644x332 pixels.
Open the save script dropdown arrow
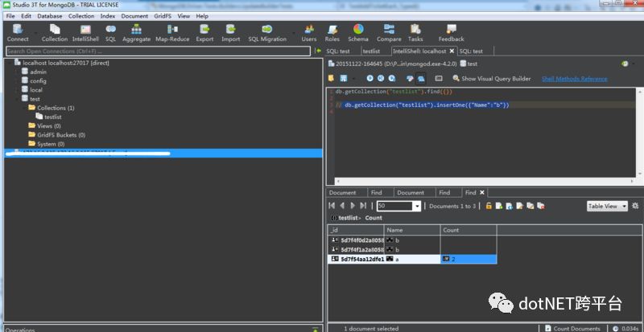pos(353,79)
